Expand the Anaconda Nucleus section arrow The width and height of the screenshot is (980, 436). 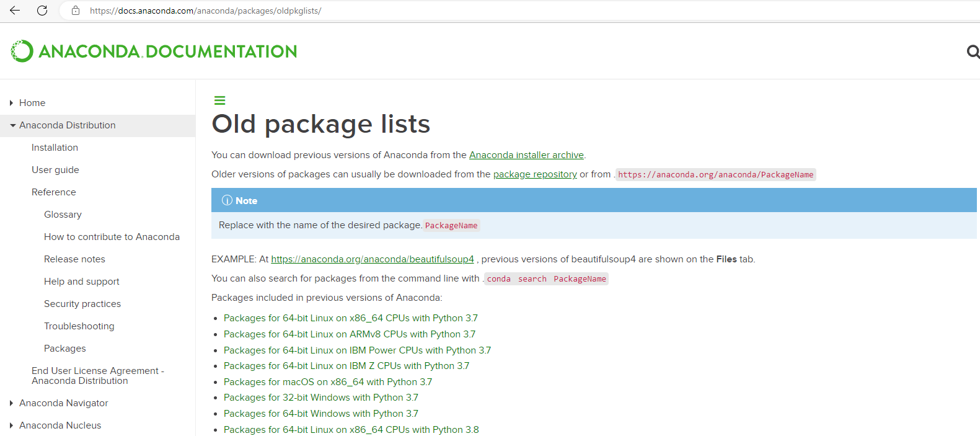[11, 425]
